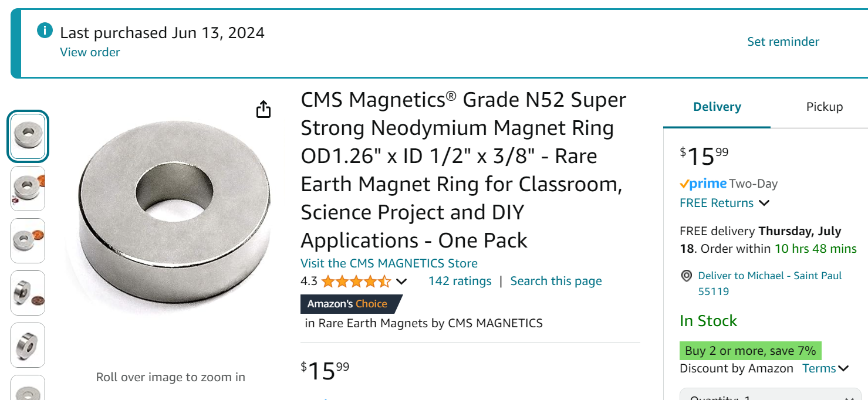Select third thumbnail with penny comparison

point(28,240)
